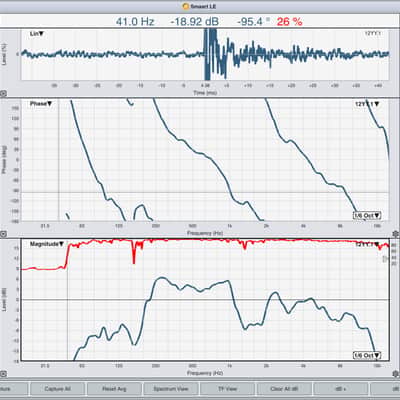Click the red 26 % coherence readout
Viewport: 400px width, 400px height.
pyautogui.click(x=289, y=22)
